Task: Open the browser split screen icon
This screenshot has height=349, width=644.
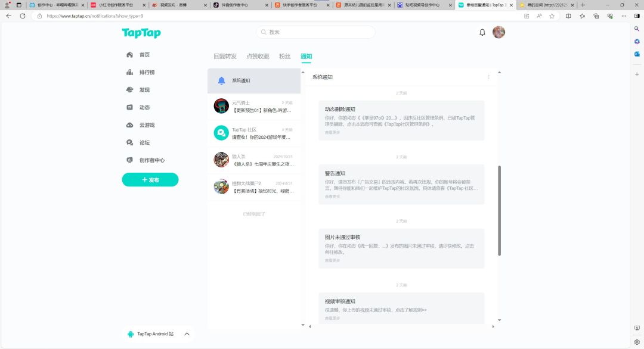Action: (x=568, y=16)
